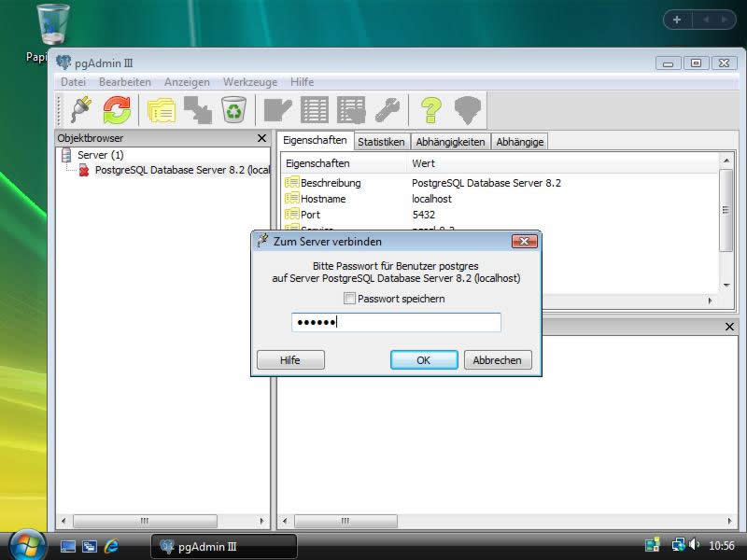Click the filtered data view icon
Viewport: 747px width, 560px height.
[x=351, y=110]
